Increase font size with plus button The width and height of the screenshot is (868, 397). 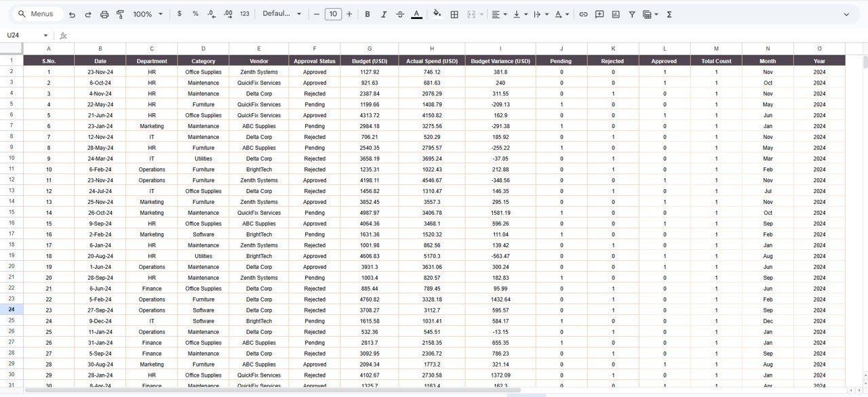point(349,14)
